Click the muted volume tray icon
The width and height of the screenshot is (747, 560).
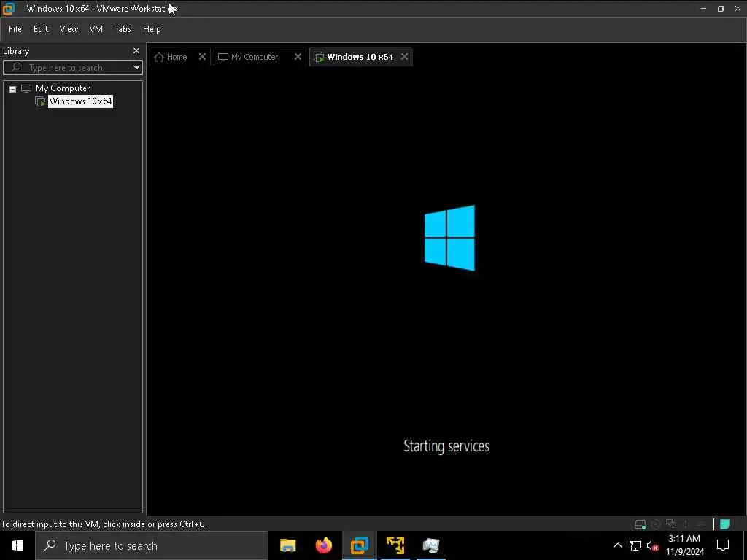coord(652,546)
